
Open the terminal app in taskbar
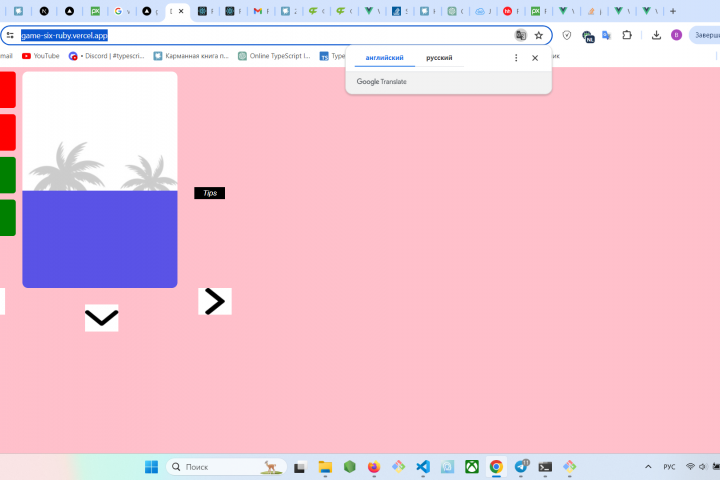tap(545, 467)
